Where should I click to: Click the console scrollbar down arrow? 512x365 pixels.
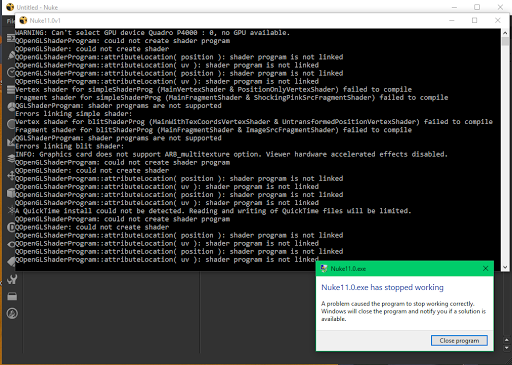click(x=505, y=267)
